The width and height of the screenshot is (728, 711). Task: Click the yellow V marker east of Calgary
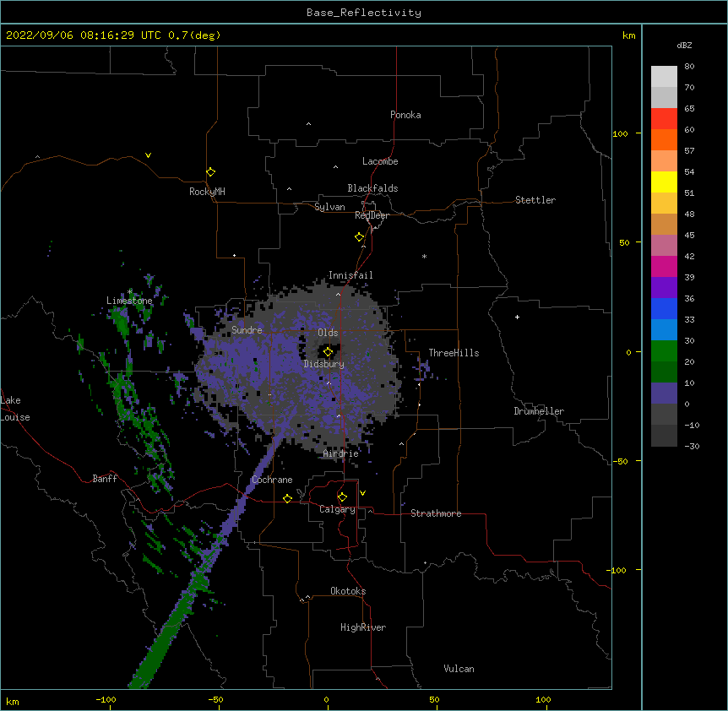362,493
